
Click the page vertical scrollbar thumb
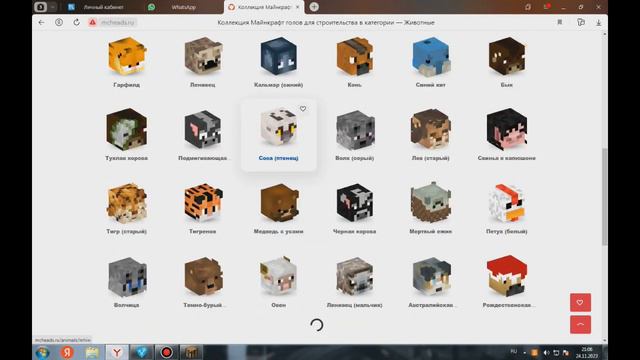pyautogui.click(x=604, y=197)
